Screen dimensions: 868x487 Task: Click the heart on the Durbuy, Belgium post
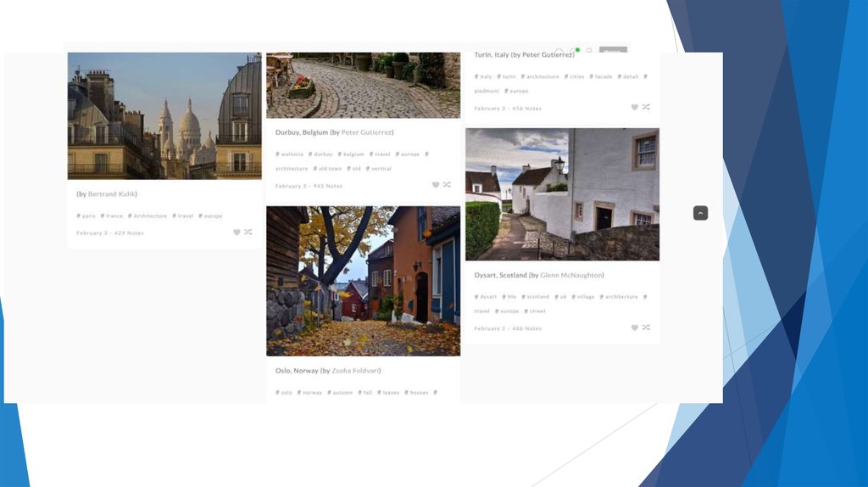(x=436, y=184)
